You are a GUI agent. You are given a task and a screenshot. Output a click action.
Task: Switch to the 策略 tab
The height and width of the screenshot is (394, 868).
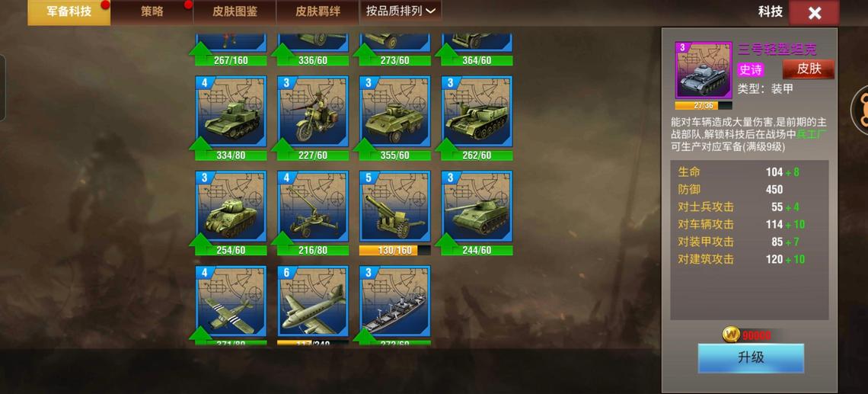(152, 11)
